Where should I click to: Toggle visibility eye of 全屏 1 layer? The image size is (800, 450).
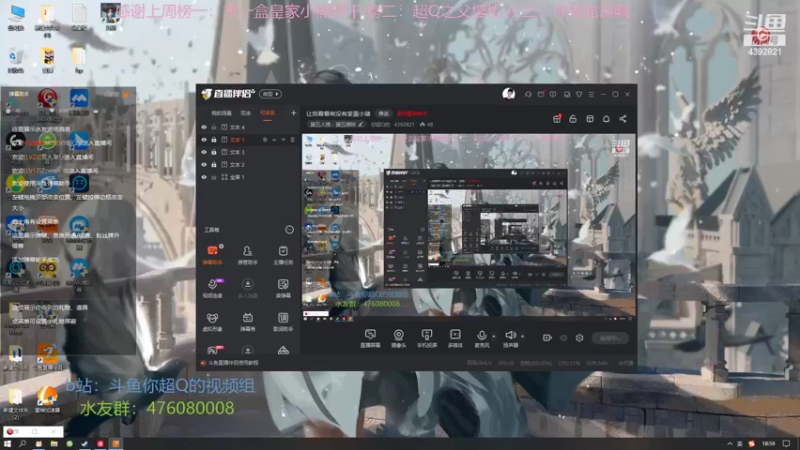[x=204, y=177]
